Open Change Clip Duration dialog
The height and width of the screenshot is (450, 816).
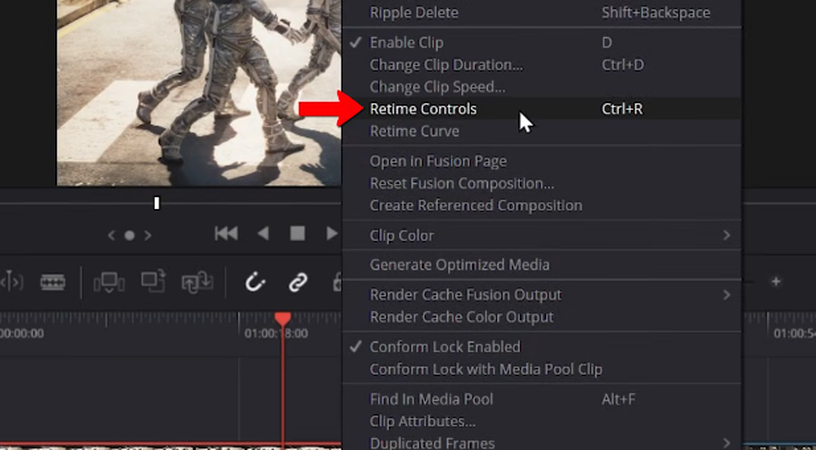point(541,65)
